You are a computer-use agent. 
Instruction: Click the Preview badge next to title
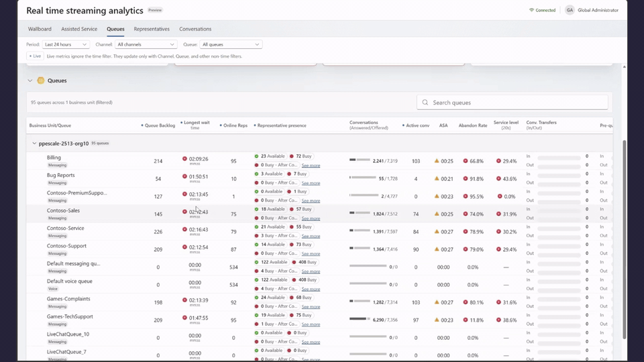155,10
